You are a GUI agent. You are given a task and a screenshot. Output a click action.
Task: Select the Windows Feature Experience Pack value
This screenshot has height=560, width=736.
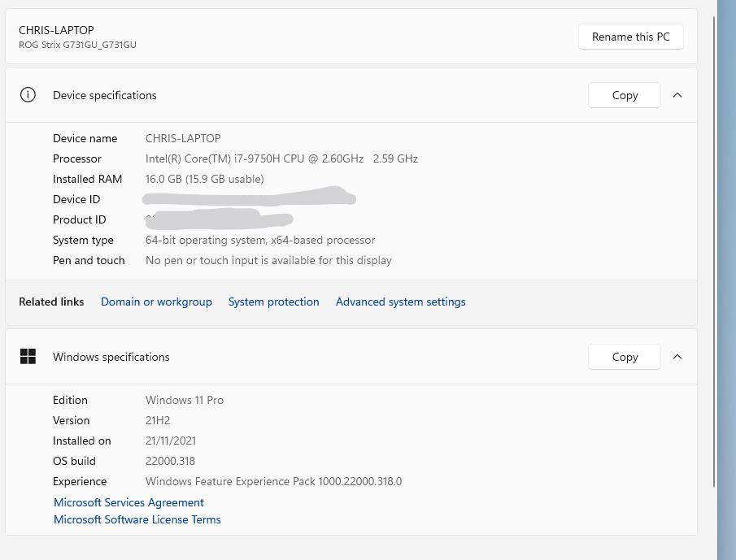[273, 481]
